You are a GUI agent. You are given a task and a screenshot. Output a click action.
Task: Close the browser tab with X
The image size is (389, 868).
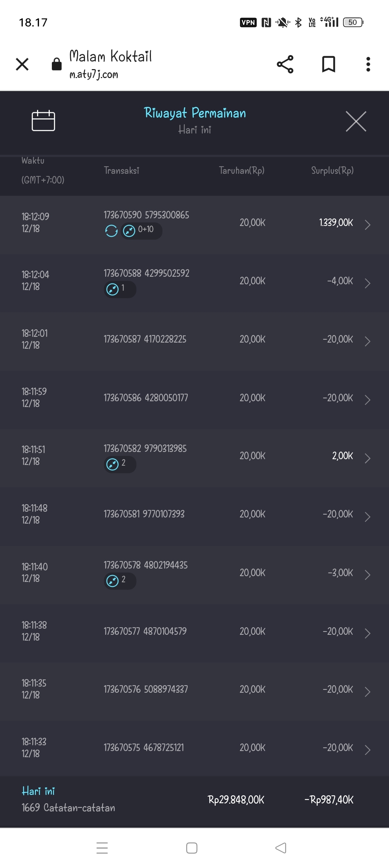[22, 64]
